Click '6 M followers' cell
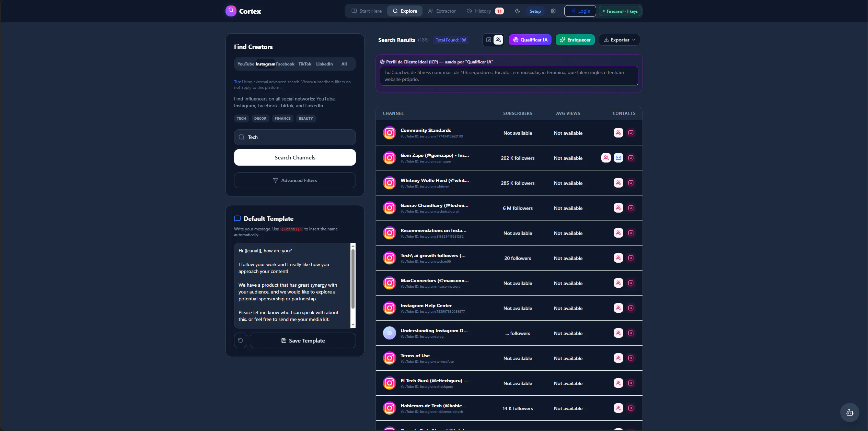Image resolution: width=868 pixels, height=431 pixels. (x=518, y=208)
